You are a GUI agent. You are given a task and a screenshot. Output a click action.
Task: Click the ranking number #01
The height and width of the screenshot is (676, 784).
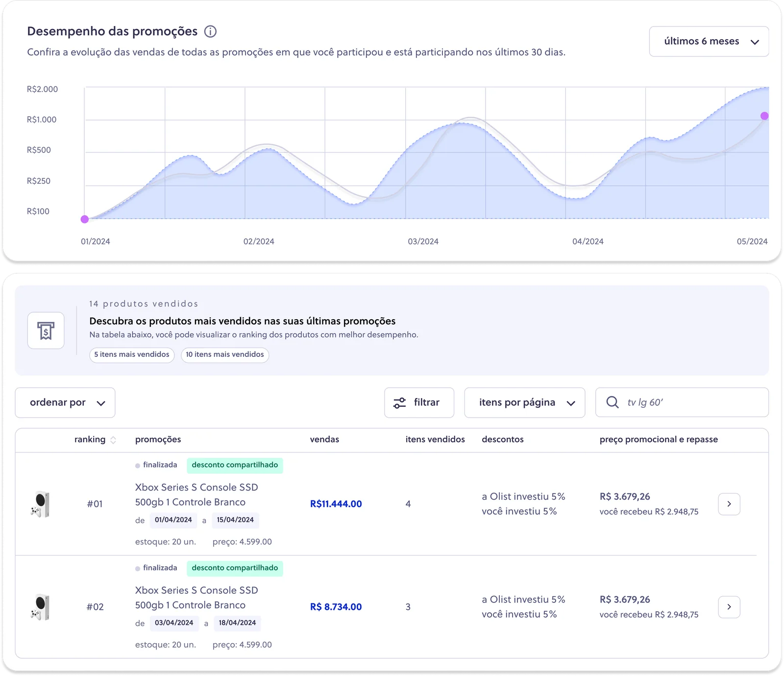[x=95, y=504]
